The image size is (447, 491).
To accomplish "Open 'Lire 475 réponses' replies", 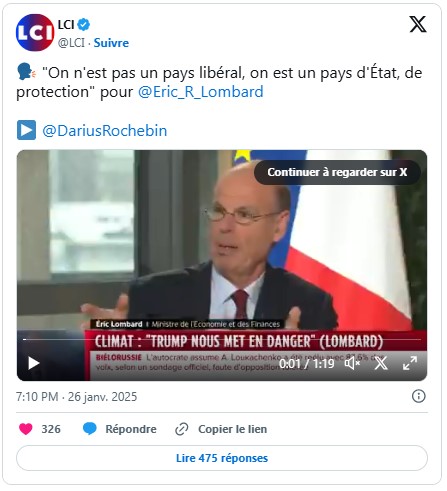I will click(x=222, y=458).
